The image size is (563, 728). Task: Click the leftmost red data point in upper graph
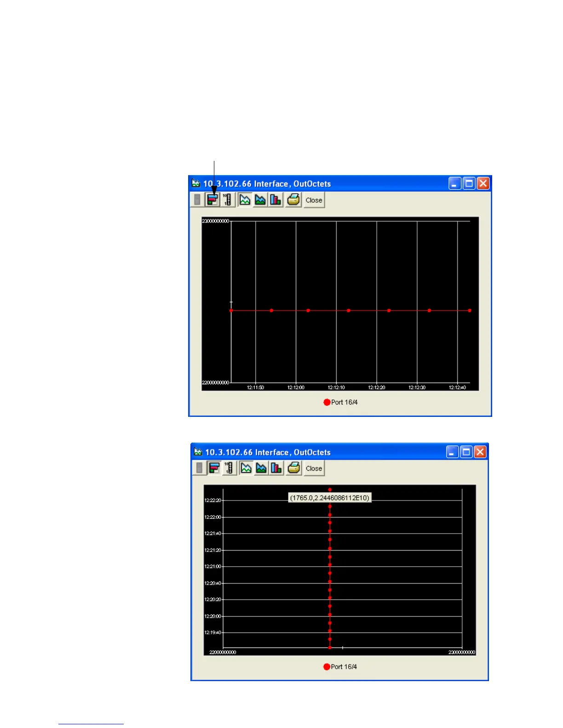click(231, 311)
